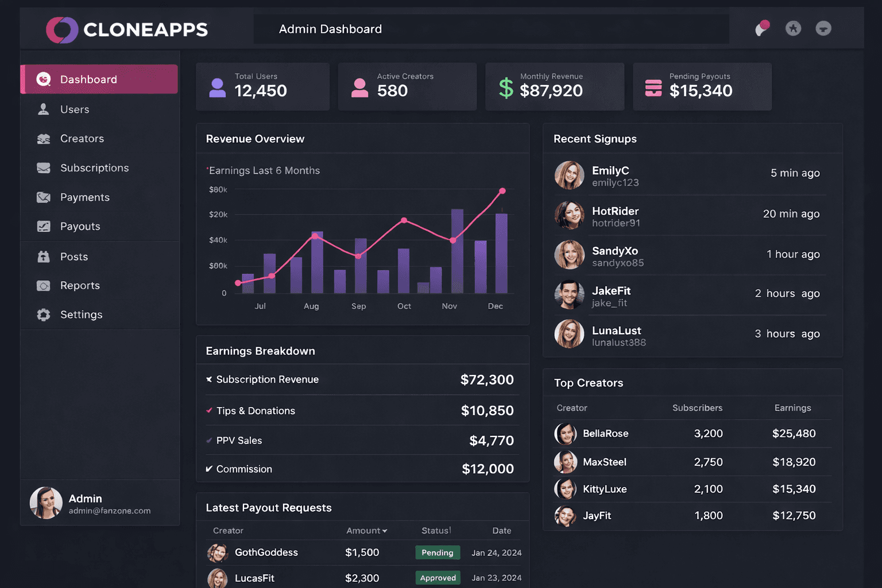Click the Commission check icon

click(x=209, y=469)
